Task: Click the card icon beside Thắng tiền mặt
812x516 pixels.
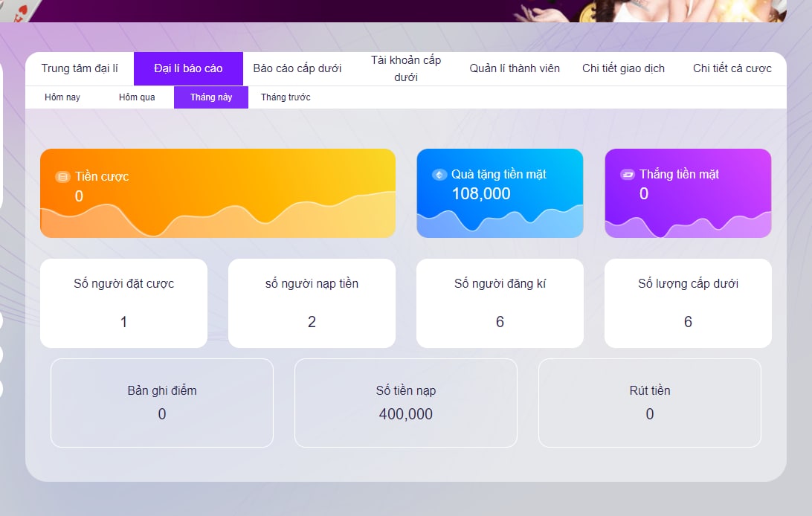Action: click(x=628, y=175)
